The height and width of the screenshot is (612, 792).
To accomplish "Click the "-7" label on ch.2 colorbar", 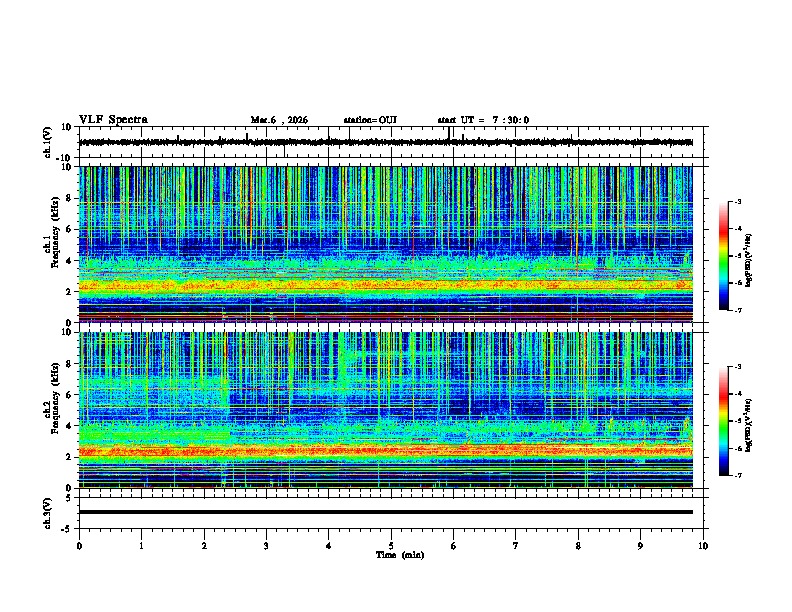I will point(738,475).
